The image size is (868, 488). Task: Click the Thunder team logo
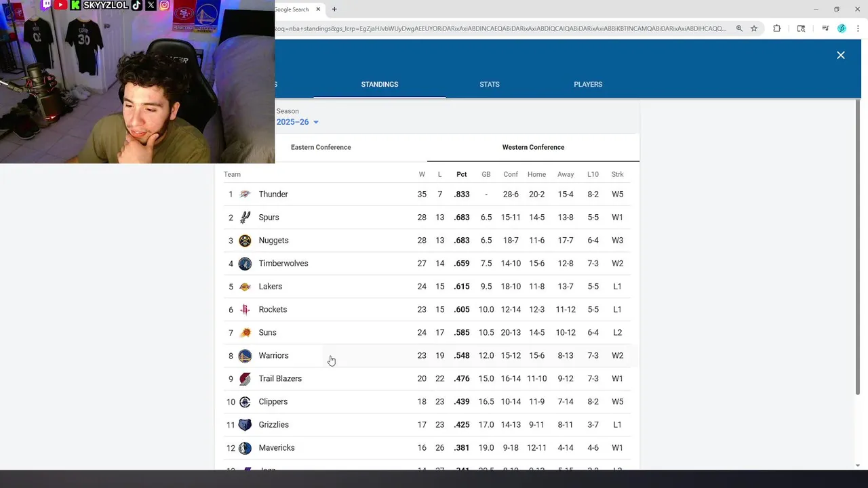click(x=245, y=195)
